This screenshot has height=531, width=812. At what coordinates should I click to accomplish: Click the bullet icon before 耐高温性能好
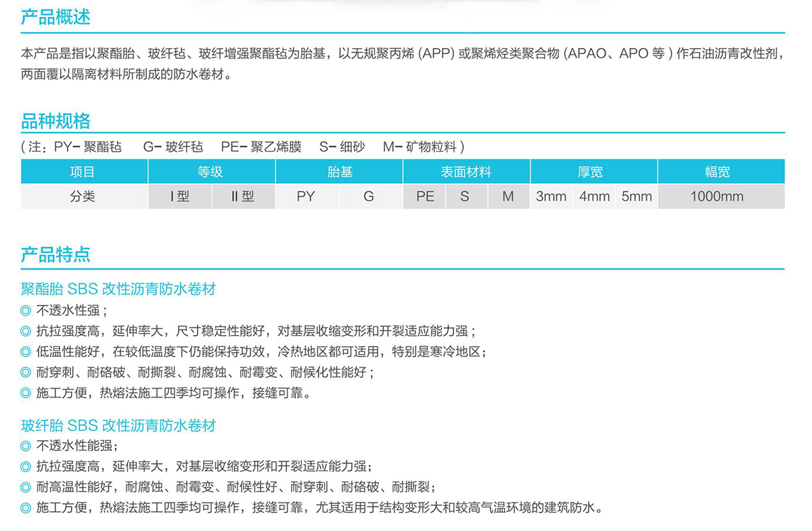(26, 487)
